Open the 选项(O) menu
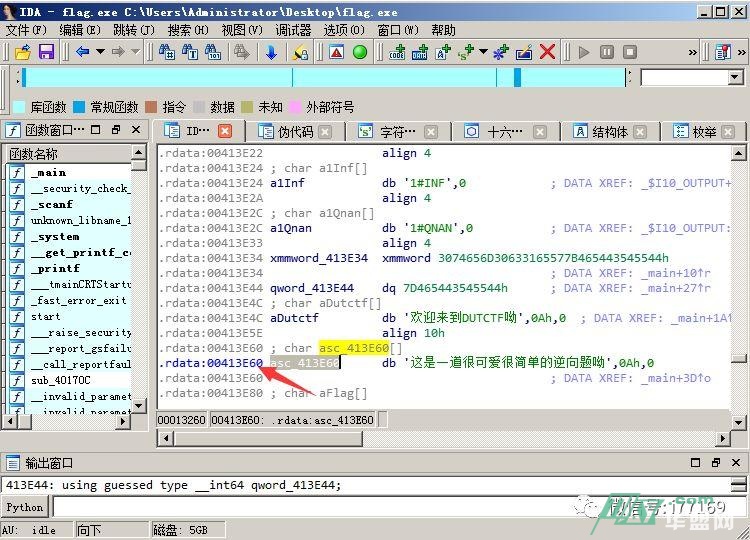The height and width of the screenshot is (540, 750). 344,30
